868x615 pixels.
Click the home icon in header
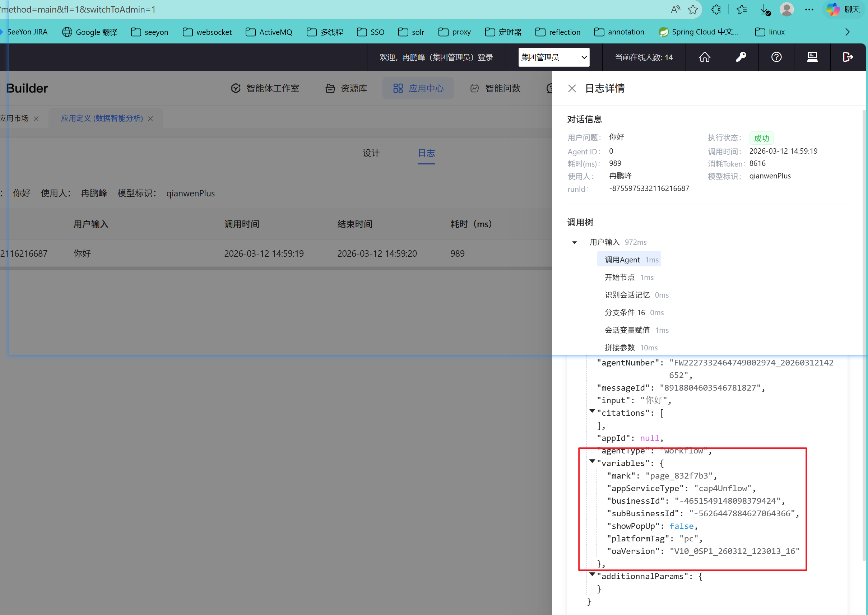pyautogui.click(x=704, y=57)
